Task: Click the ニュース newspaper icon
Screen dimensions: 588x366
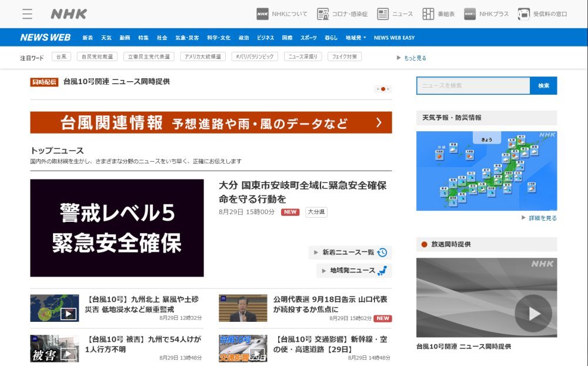Action: (383, 14)
